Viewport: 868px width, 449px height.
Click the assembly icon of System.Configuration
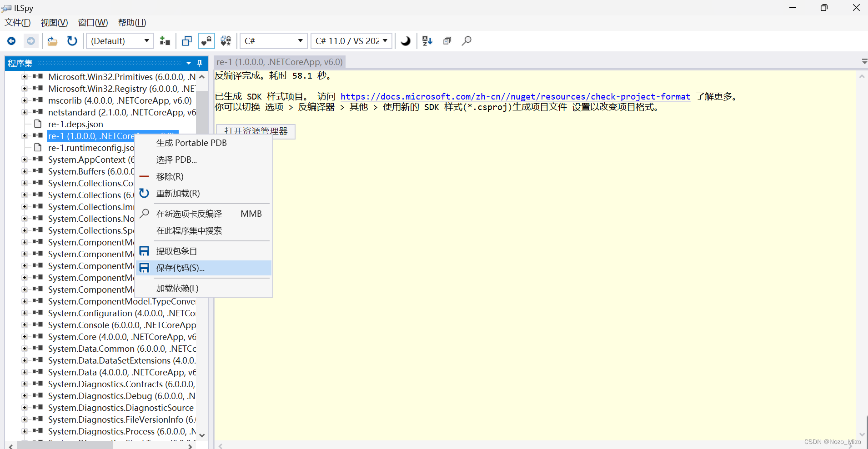(38, 313)
